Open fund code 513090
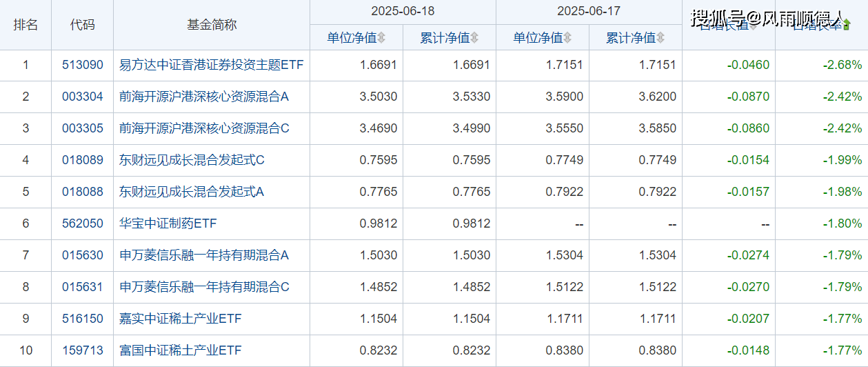 tap(83, 66)
